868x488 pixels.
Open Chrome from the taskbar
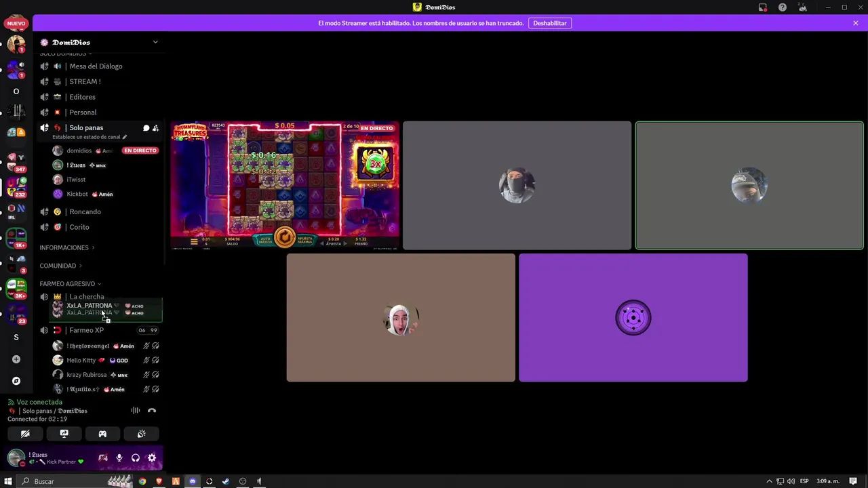point(142,481)
